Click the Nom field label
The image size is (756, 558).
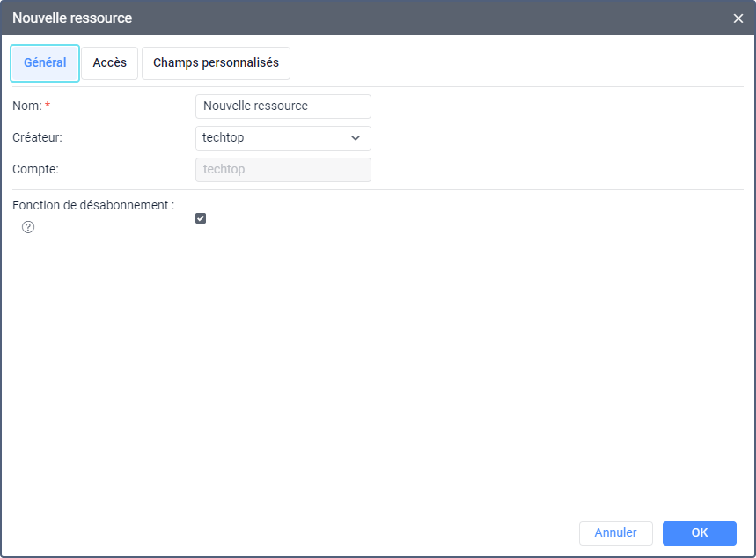pos(26,106)
